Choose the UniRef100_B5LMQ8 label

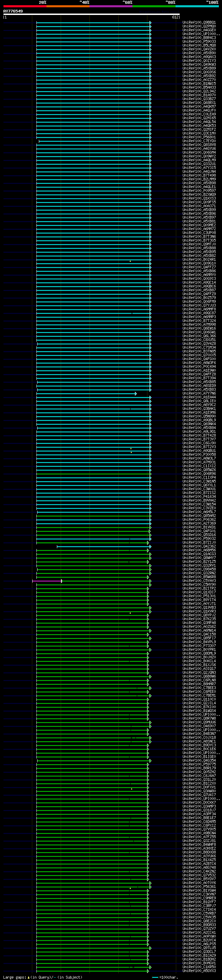199,45
